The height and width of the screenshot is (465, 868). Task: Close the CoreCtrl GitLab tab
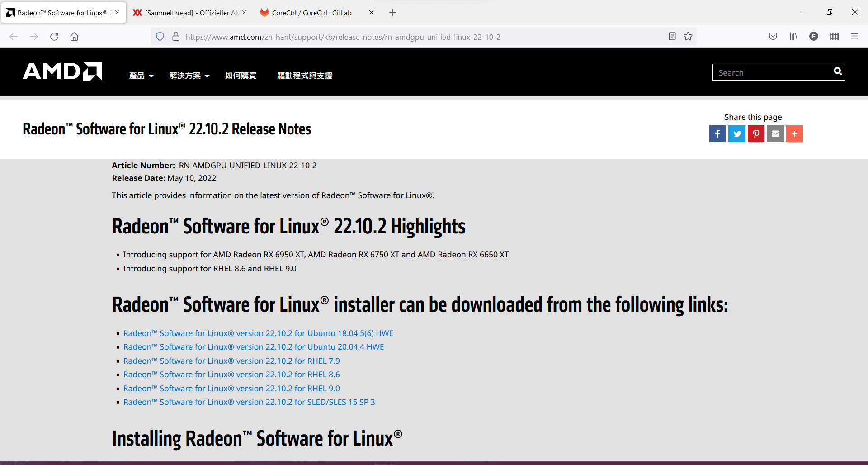(x=371, y=13)
